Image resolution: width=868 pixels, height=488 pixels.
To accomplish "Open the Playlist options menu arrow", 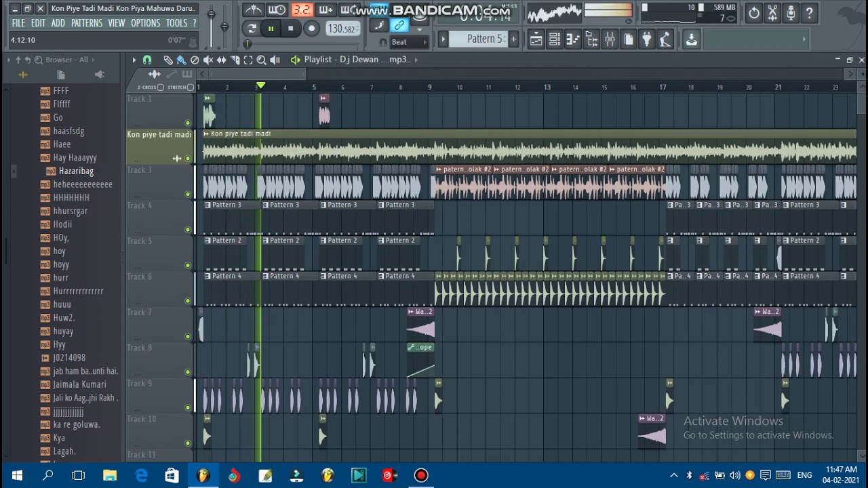I will click(x=134, y=60).
